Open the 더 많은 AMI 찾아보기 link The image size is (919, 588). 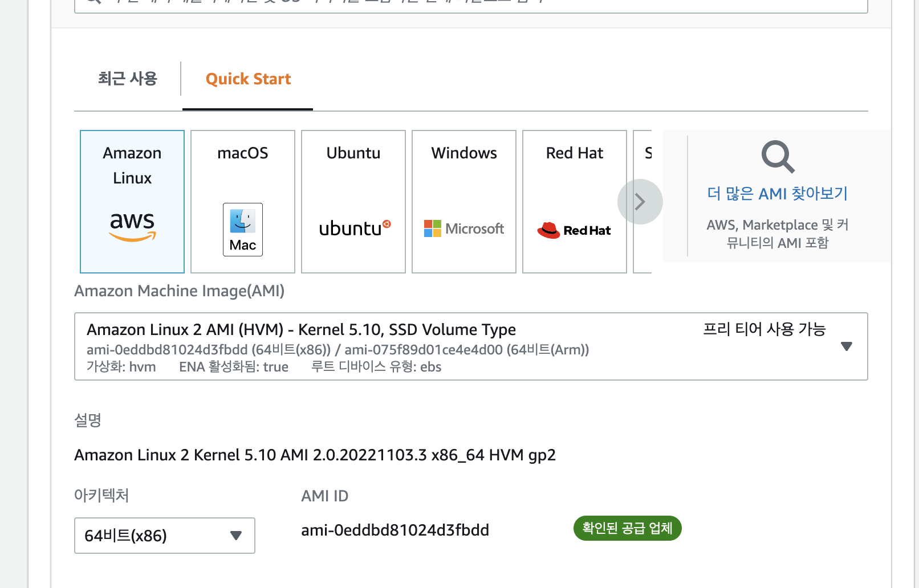coord(777,194)
